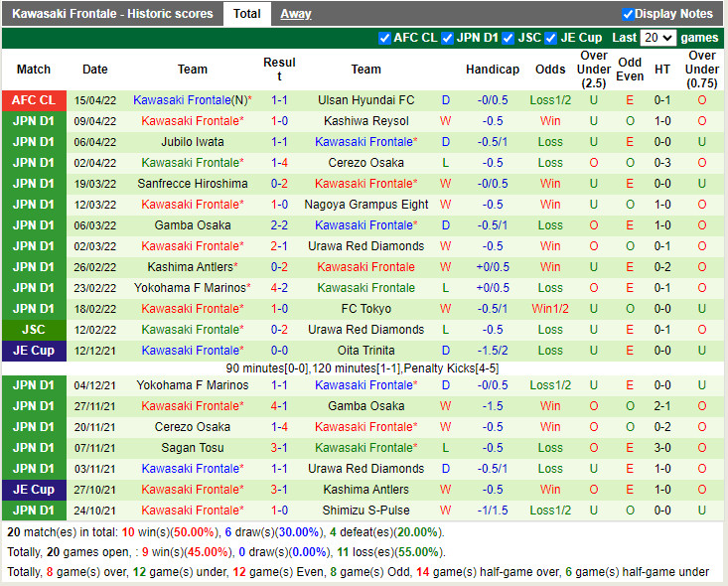
Task: Toggle the JSC competition checkbox
Action: pos(509,38)
